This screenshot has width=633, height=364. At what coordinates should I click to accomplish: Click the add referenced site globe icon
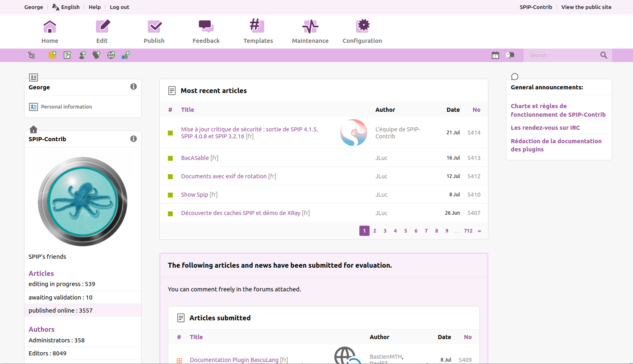point(111,55)
